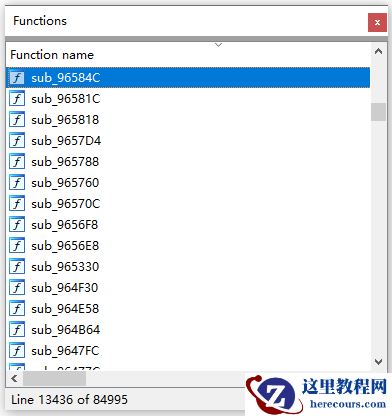Select the sub_964F30 function entry

[x=188, y=288]
